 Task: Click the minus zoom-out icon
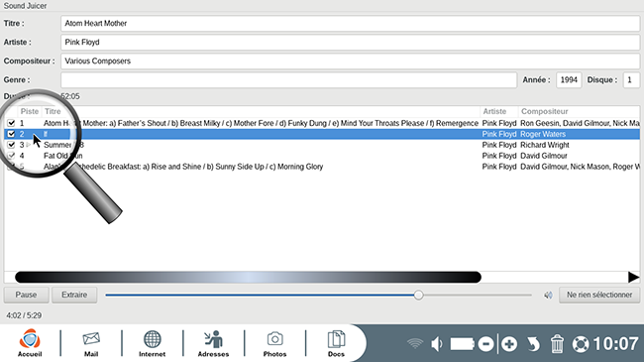click(485, 343)
